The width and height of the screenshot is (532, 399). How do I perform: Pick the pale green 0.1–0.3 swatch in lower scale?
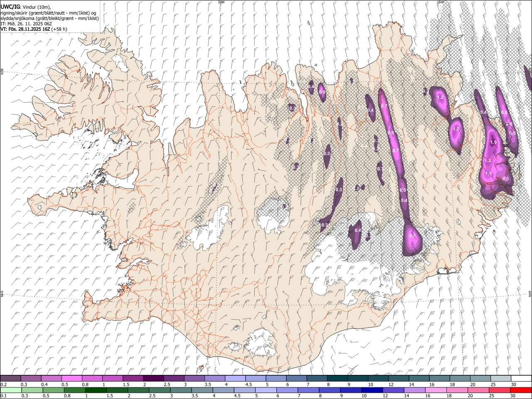pyautogui.click(x=11, y=390)
